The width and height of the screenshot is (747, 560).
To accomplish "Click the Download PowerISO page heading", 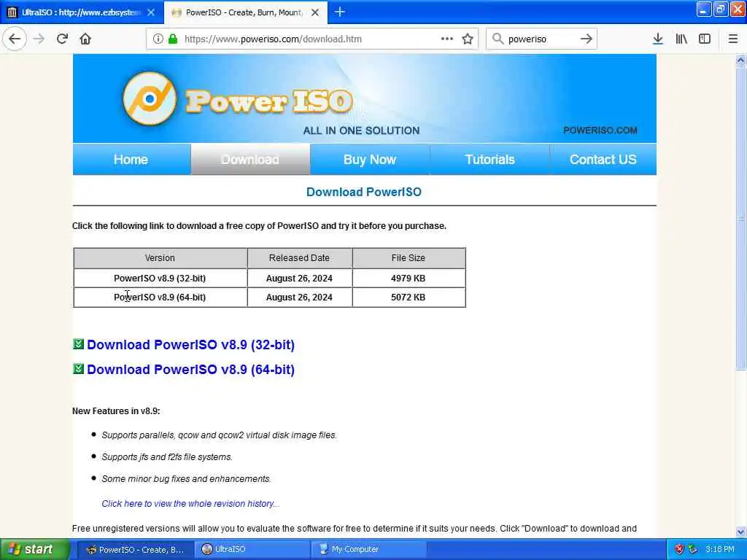I will tap(364, 192).
